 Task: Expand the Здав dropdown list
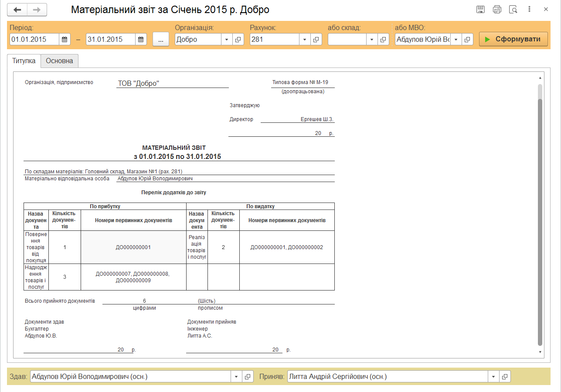236,377
